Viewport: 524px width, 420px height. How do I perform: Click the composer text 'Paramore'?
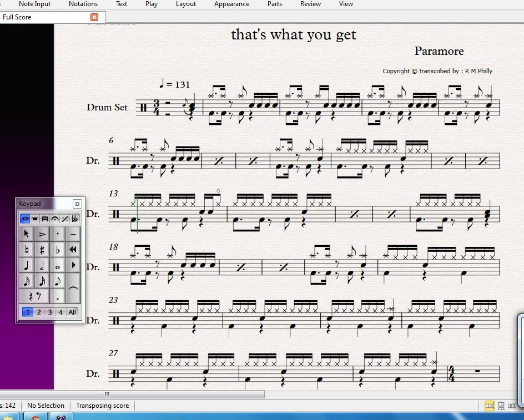tap(439, 51)
